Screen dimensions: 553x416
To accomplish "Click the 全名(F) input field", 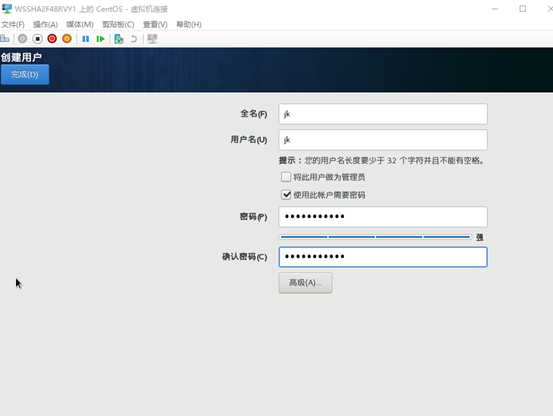I will pyautogui.click(x=383, y=114).
